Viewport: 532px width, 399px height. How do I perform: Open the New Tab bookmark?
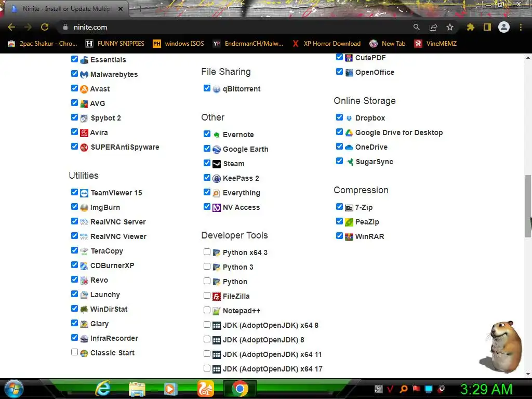pos(388,44)
